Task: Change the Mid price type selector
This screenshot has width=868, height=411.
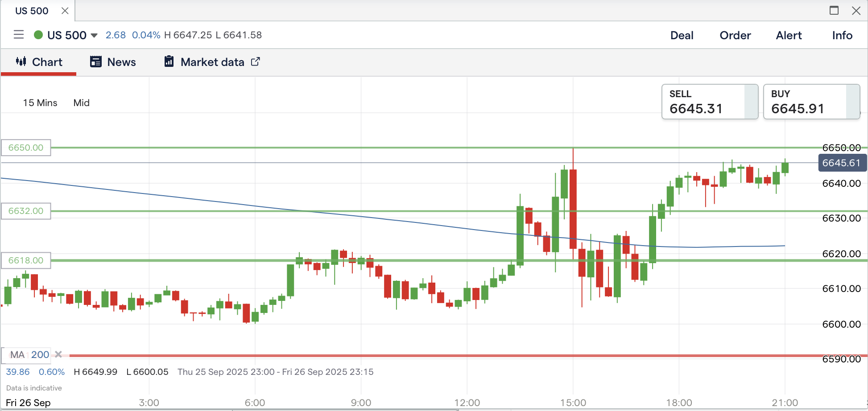Action: [82, 103]
